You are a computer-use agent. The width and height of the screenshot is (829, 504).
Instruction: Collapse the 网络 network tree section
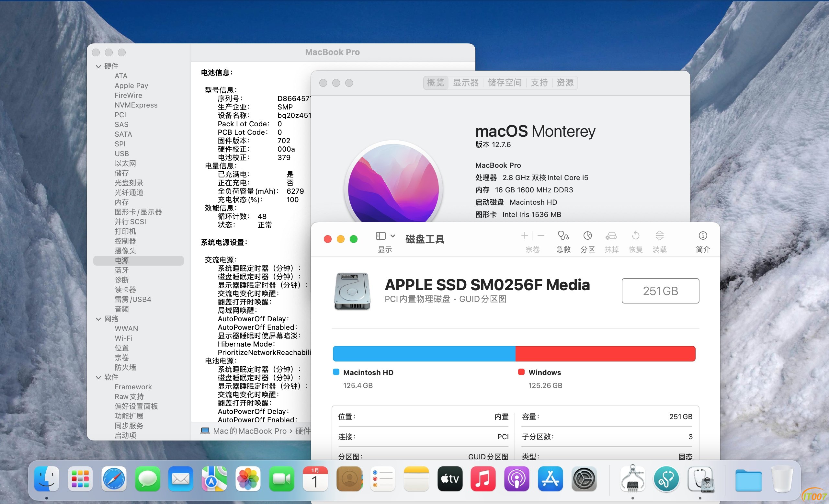(x=98, y=319)
